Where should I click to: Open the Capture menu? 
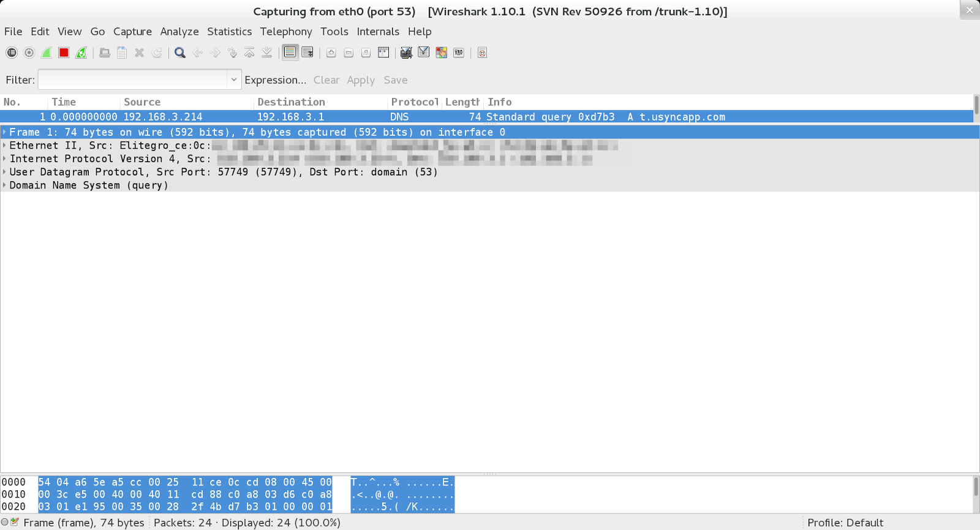(132, 31)
